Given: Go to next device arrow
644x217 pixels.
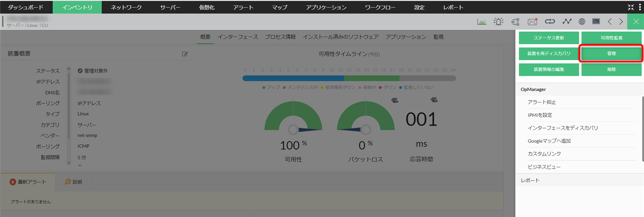Looking at the screenshot, I should coord(621,21).
